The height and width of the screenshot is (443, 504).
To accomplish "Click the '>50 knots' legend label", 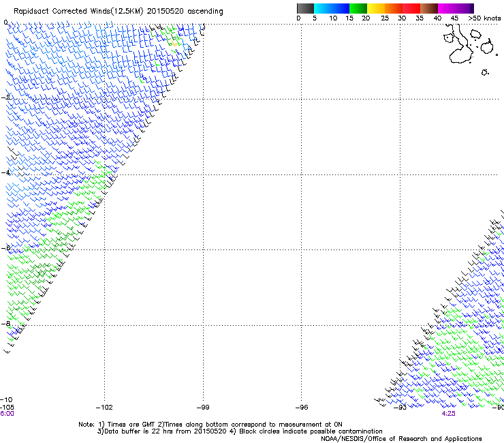I will (x=484, y=18).
